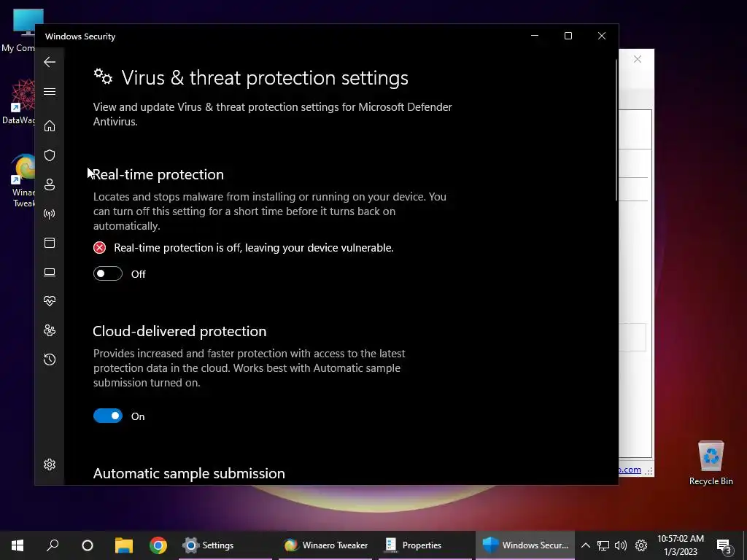This screenshot has width=747, height=560.
Task: Open Protection history clock icon
Action: tap(50, 359)
